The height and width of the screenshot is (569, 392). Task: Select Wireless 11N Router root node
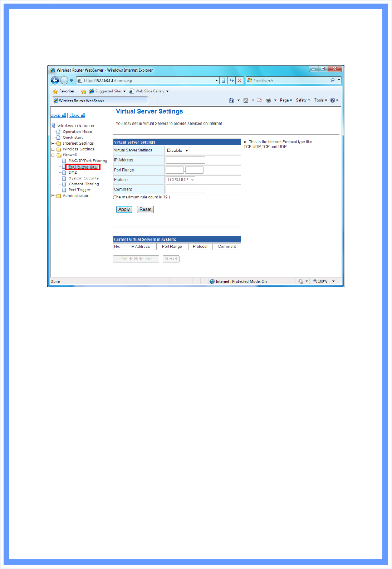(76, 126)
